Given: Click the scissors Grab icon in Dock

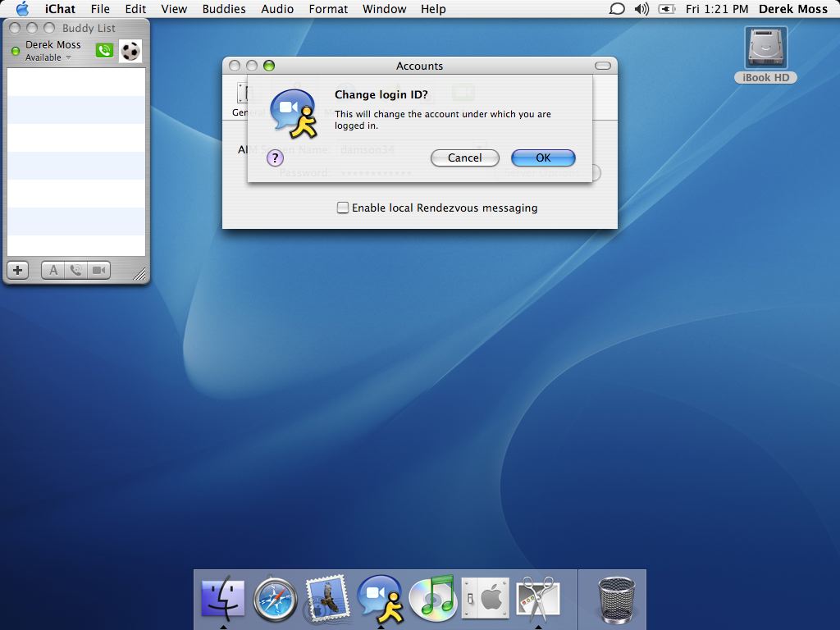Looking at the screenshot, I should pos(538,598).
